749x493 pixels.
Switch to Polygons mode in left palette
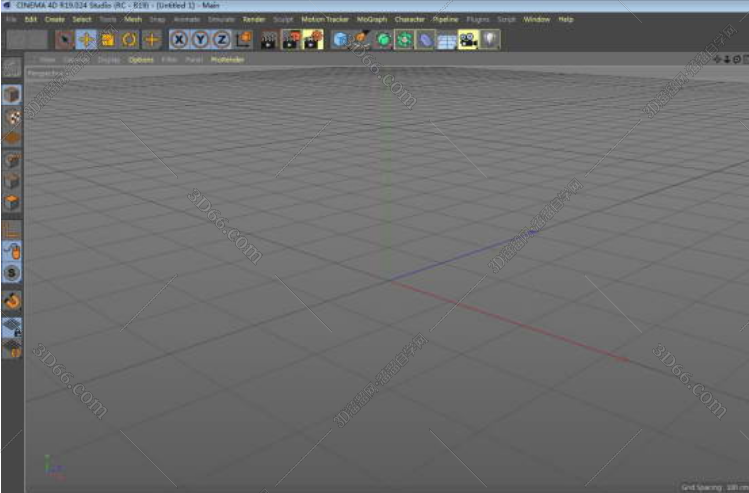point(12,204)
